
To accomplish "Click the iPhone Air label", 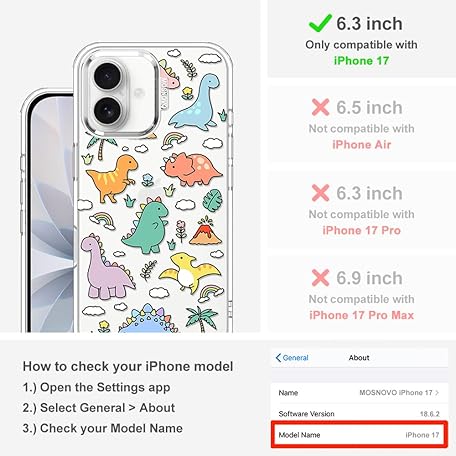I will point(361,145).
